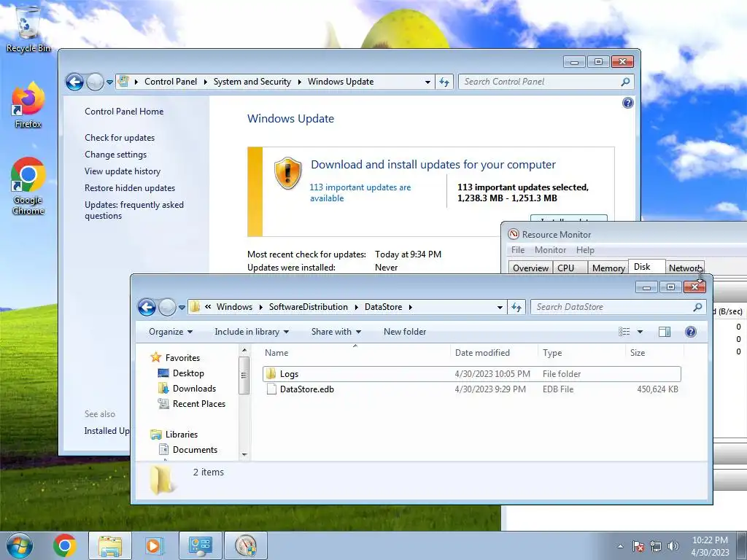
Task: Click the volume speaker tray icon
Action: (x=673, y=546)
